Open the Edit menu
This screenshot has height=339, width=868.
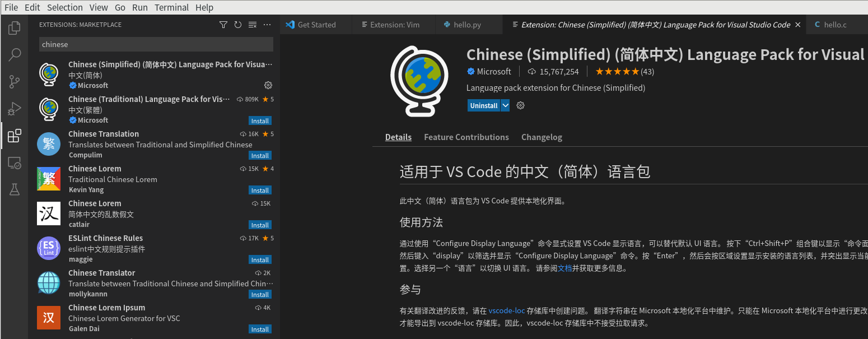[32, 7]
